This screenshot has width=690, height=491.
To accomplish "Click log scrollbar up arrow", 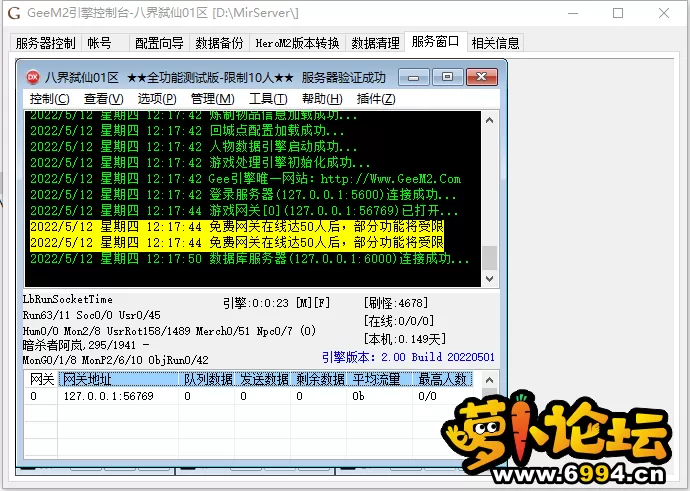I will pos(489,120).
